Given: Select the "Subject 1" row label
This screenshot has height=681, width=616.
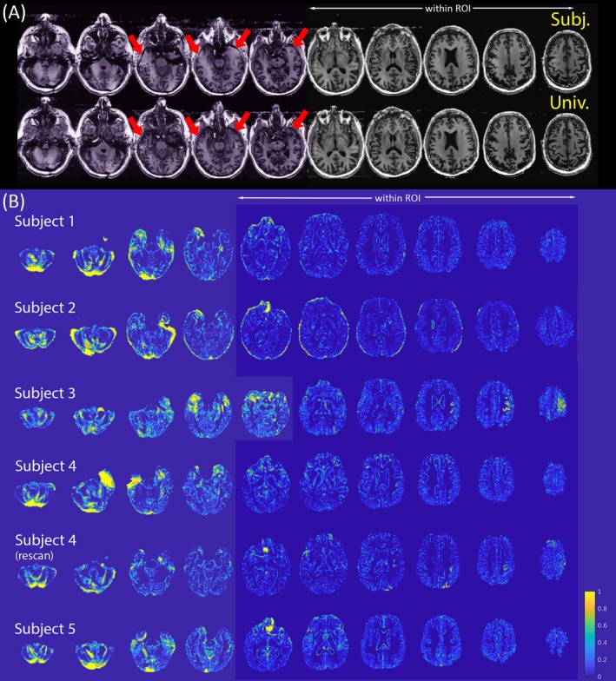Looking at the screenshot, I should (x=44, y=221).
